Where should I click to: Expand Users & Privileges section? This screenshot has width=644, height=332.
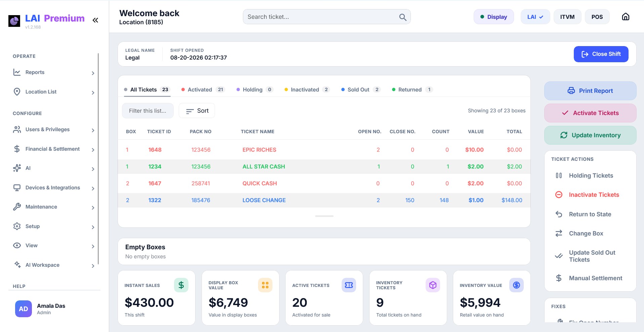[x=54, y=130]
